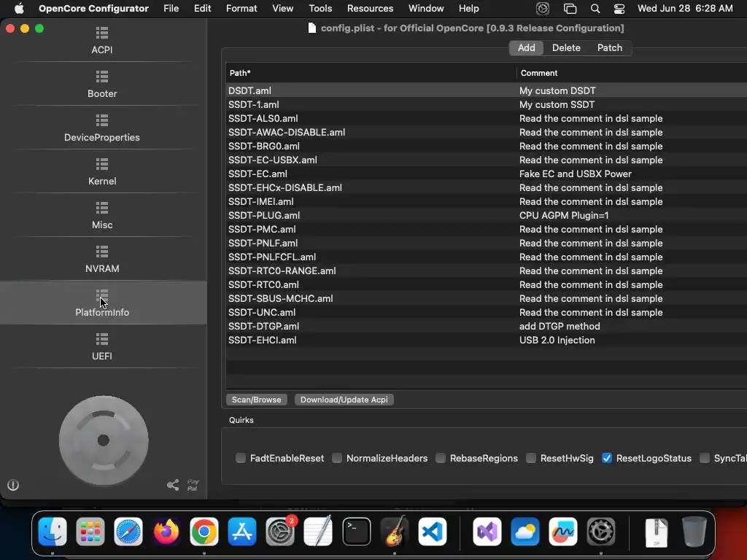Image resolution: width=747 pixels, height=560 pixels.
Task: Open the PlatformInfo section
Action: coord(102,303)
